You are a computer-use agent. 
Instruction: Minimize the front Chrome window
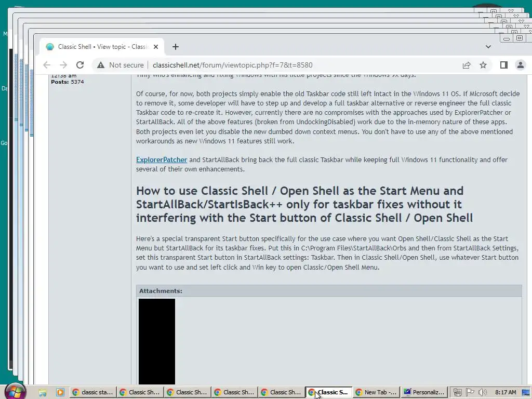coord(507,38)
